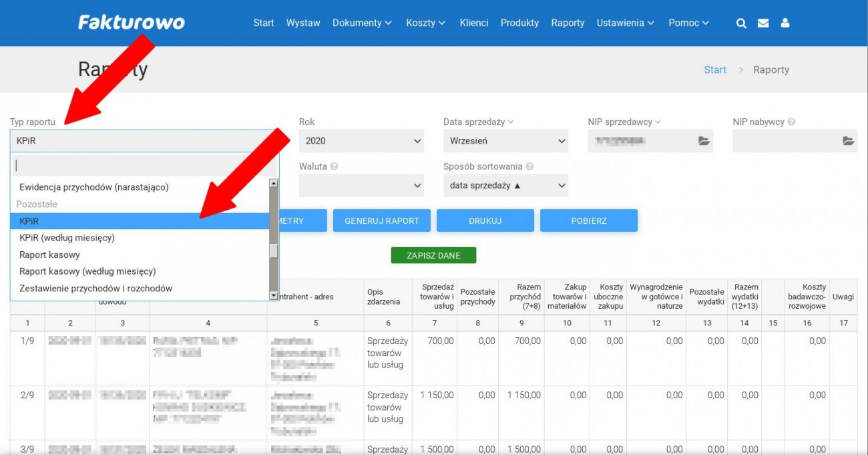Open the Waluta currency dropdown
The height and width of the screenshot is (455, 868).
point(361,186)
